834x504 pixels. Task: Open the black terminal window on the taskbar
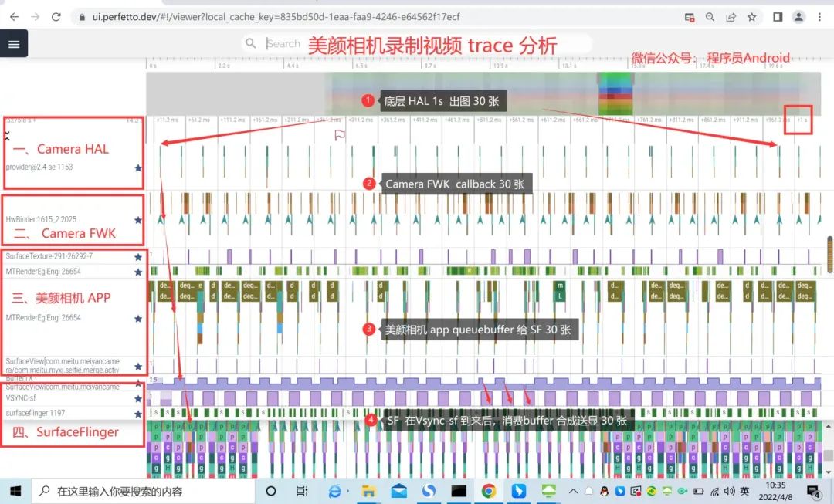pos(459,491)
